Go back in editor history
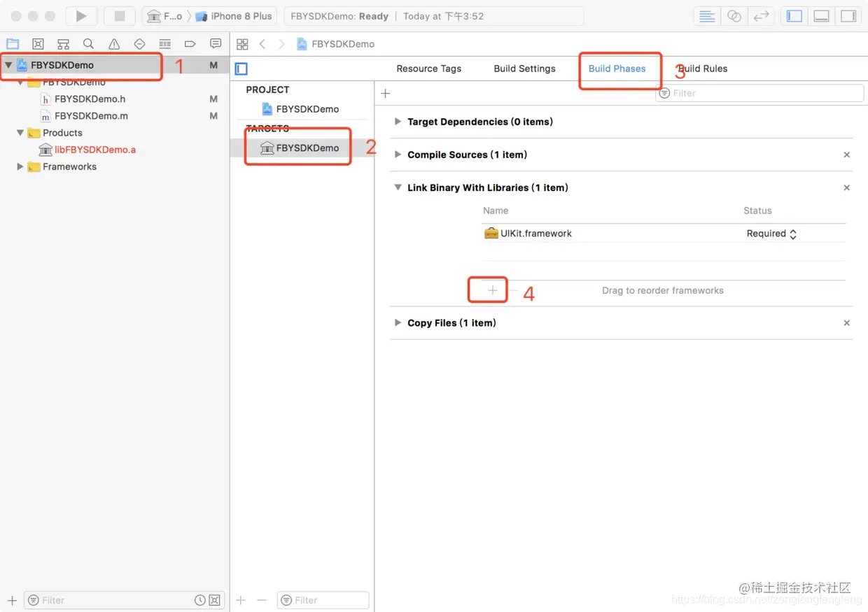This screenshot has width=868, height=612. (x=262, y=44)
